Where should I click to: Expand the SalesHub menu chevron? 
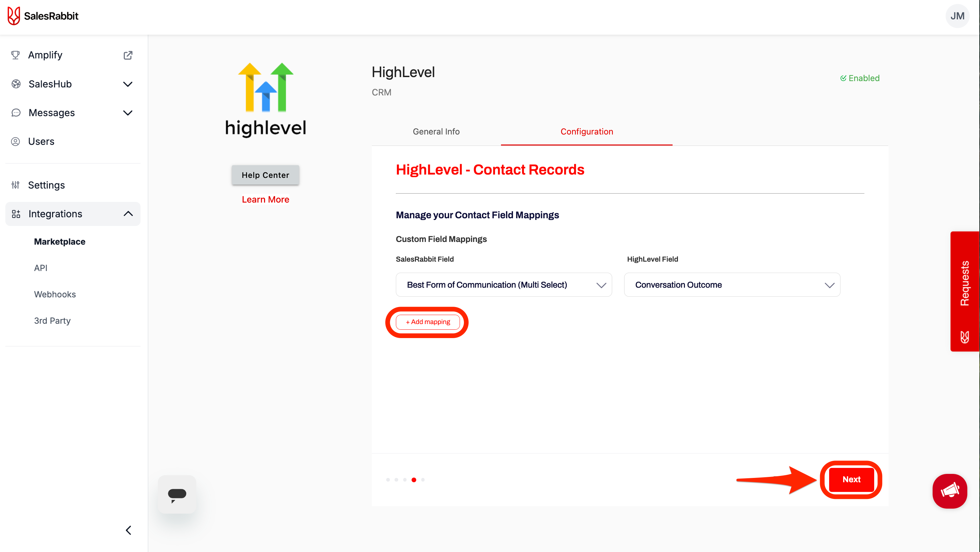pos(128,84)
